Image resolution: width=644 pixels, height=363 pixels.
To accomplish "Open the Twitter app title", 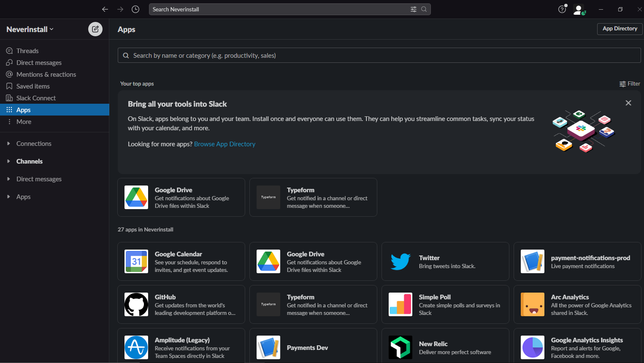I will [x=429, y=258].
